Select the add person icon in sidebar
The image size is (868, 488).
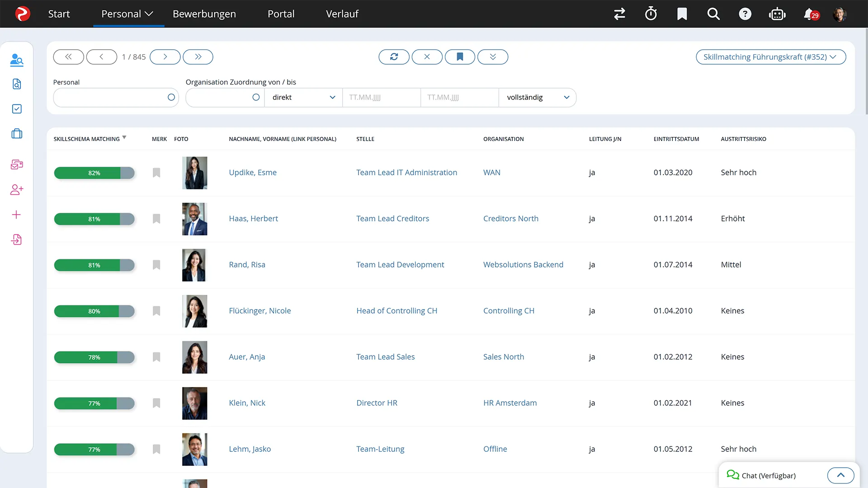(x=17, y=189)
